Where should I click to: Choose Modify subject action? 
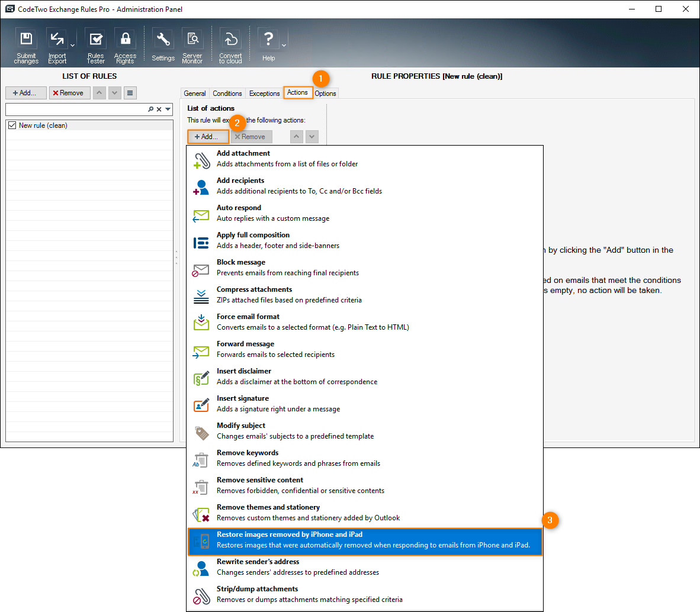365,431
